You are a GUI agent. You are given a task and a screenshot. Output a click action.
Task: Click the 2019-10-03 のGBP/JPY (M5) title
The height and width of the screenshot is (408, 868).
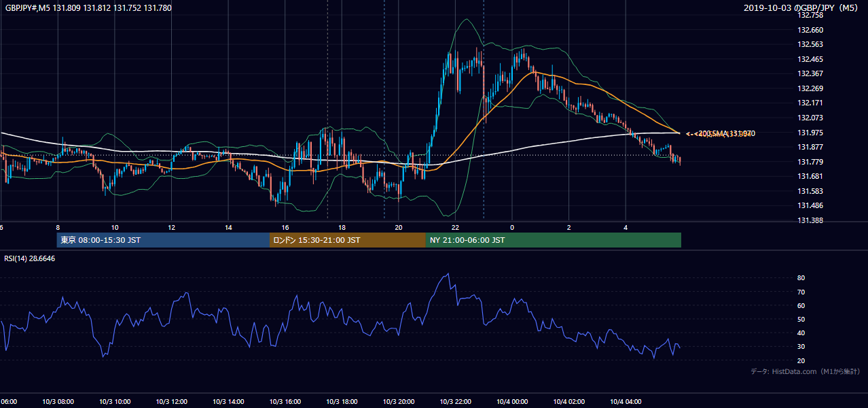[x=802, y=8]
